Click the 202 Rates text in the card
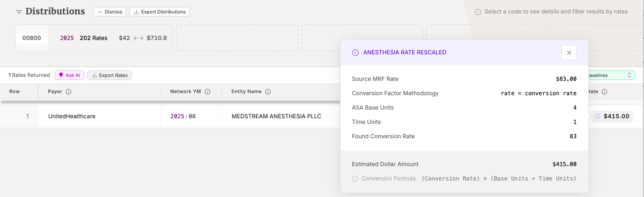This screenshot has height=197, width=644. point(93,38)
